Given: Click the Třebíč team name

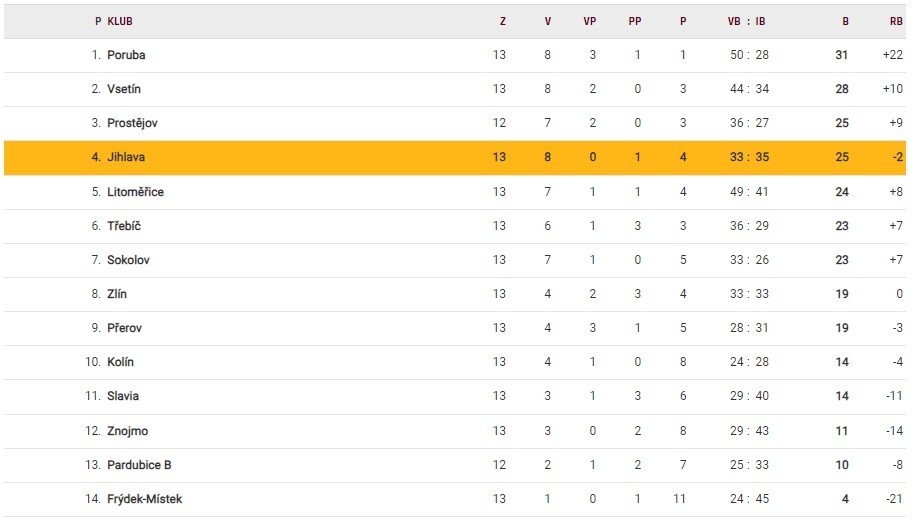Looking at the screenshot, I should 124,226.
